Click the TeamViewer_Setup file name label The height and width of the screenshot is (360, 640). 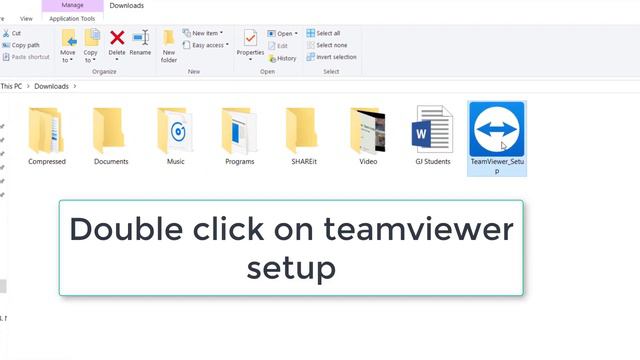pyautogui.click(x=497, y=167)
